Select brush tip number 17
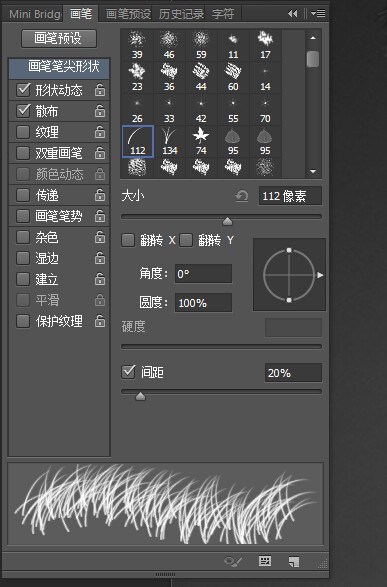Viewport: 387px width, 587px height. point(265,45)
